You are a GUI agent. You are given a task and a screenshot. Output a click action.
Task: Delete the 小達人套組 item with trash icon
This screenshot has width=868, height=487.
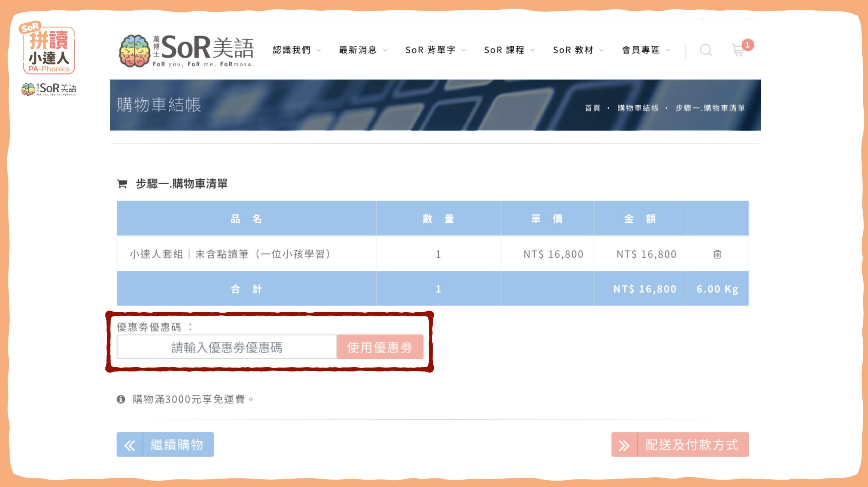(717, 254)
